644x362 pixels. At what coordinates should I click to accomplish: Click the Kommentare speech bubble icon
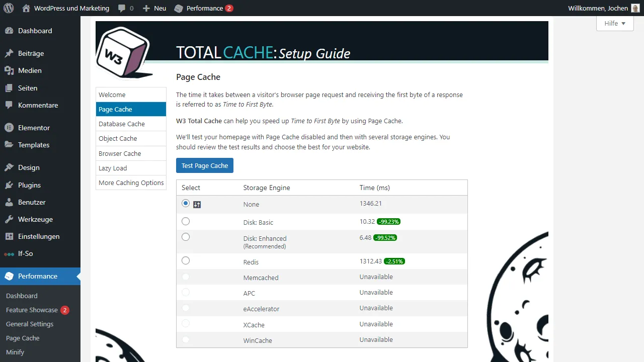tap(9, 105)
